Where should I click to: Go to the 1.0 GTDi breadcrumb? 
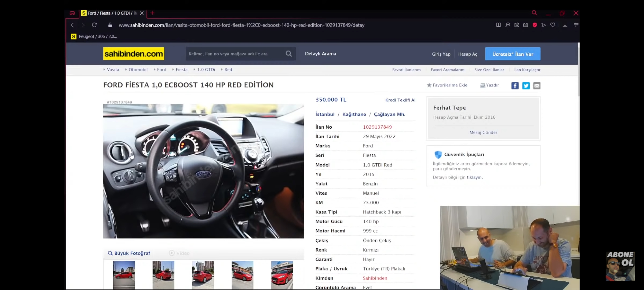coord(206,70)
